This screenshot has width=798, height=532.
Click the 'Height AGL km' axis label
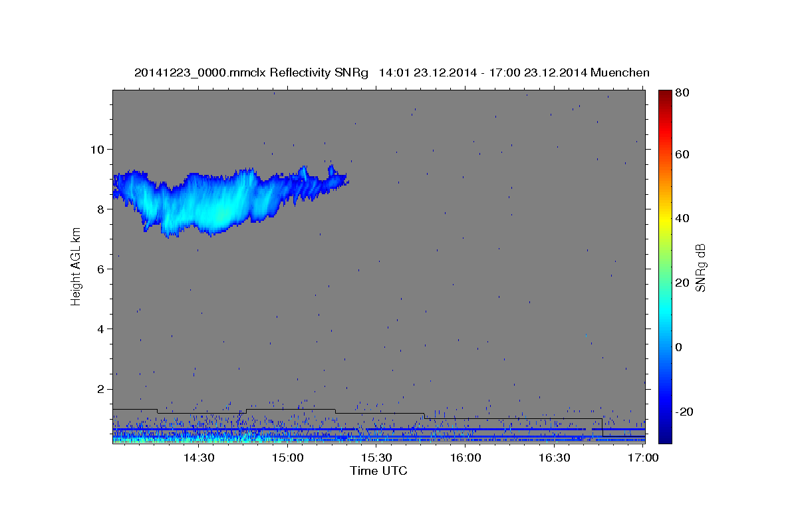point(76,267)
